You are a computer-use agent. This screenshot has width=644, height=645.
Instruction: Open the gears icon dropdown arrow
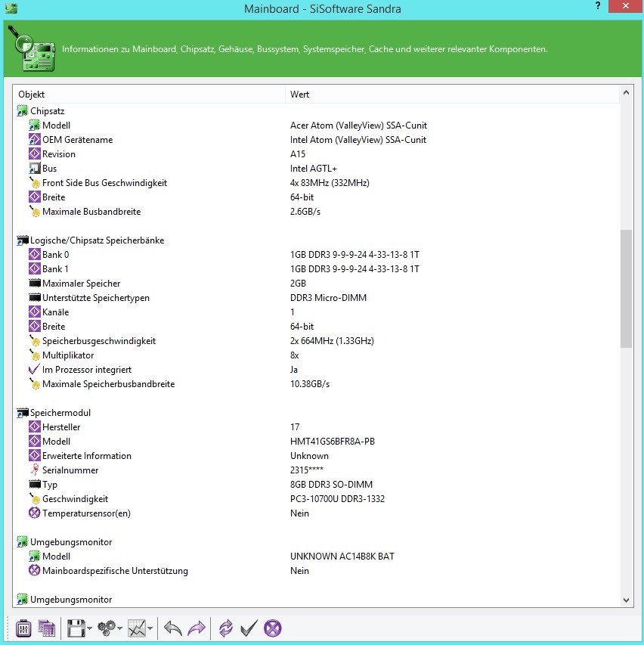(119, 628)
